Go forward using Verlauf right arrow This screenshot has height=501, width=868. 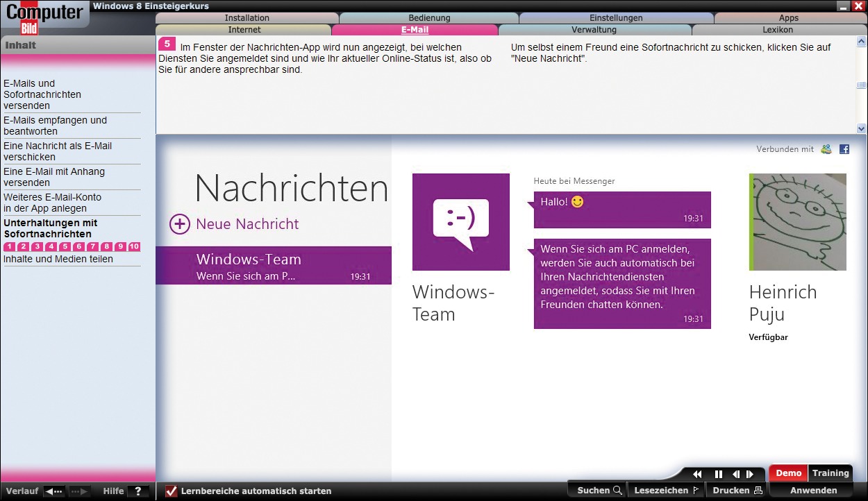[79, 491]
